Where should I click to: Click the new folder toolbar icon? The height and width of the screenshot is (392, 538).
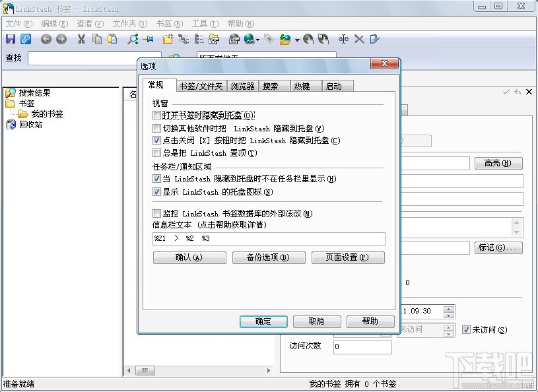[x=167, y=38]
